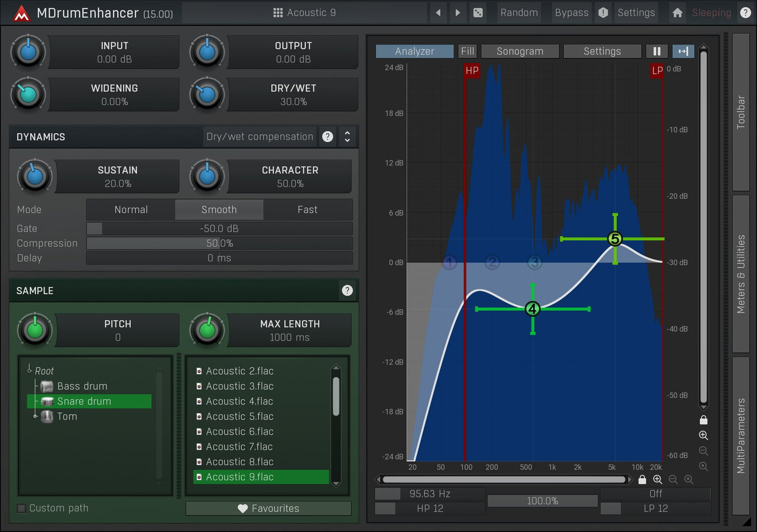This screenshot has height=532, width=757.
Task: Select EQ band 5 node
Action: [x=615, y=239]
